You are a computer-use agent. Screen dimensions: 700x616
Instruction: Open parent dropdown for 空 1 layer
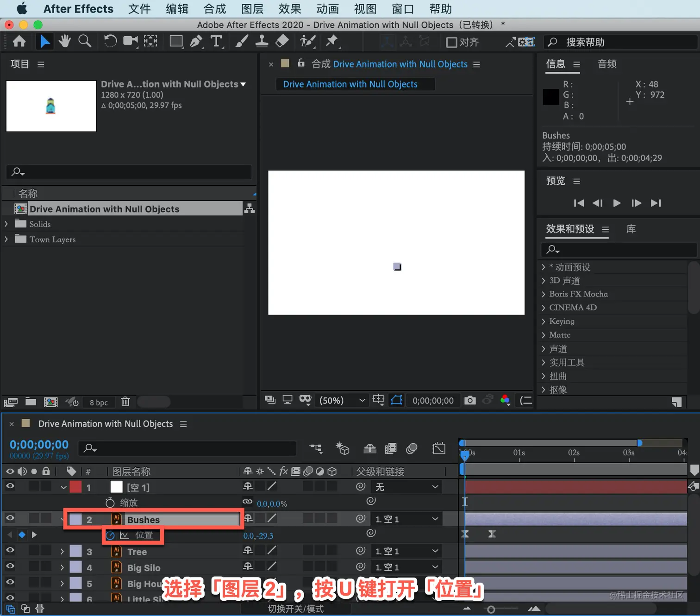click(406, 487)
